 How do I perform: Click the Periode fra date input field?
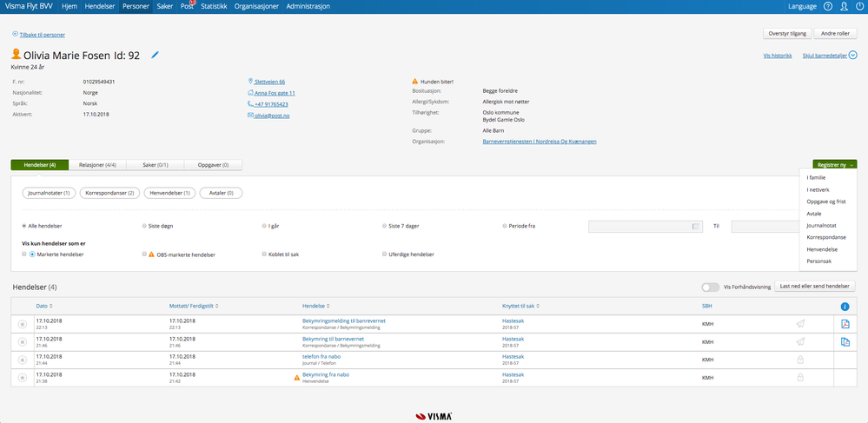(646, 227)
